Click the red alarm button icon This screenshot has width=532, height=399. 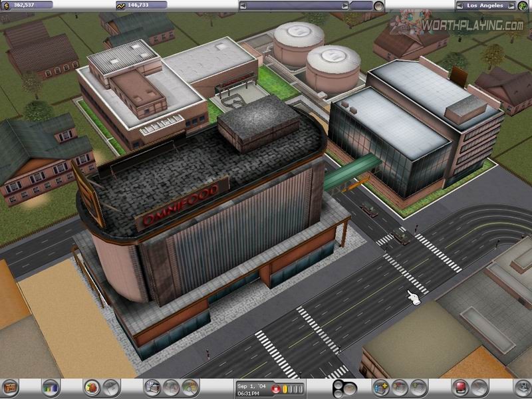tap(460, 386)
